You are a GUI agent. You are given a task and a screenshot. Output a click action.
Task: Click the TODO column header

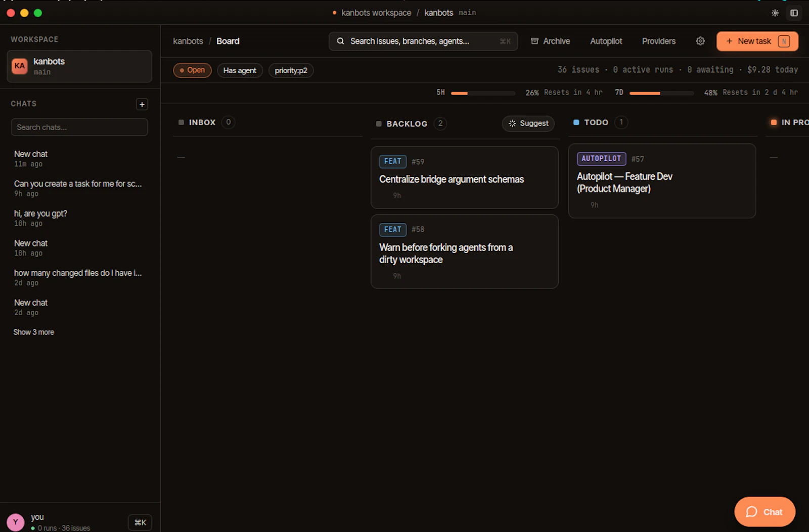[596, 122]
